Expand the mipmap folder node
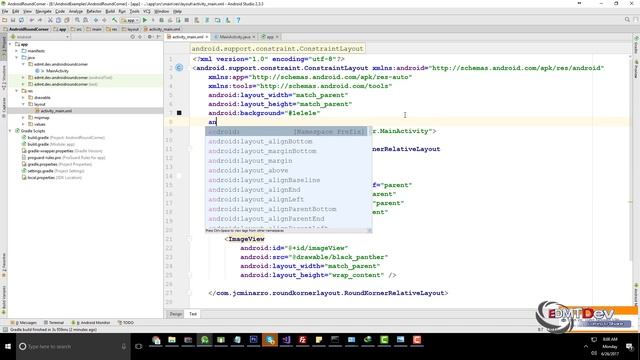Screen dimensions: 640x360 tap(23, 118)
